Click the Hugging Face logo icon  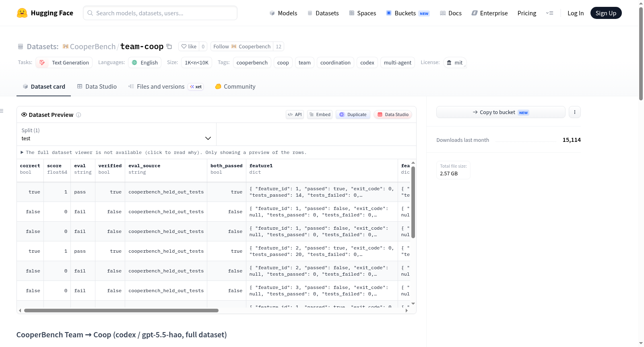pyautogui.click(x=22, y=13)
